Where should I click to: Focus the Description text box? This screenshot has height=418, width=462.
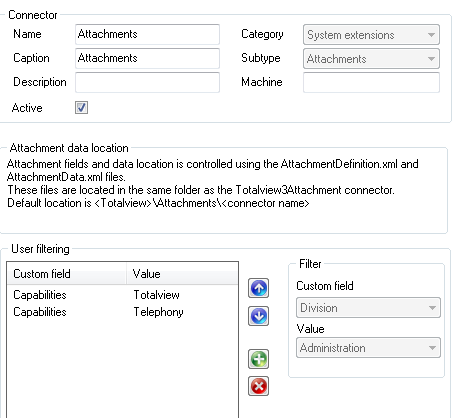[x=147, y=82]
